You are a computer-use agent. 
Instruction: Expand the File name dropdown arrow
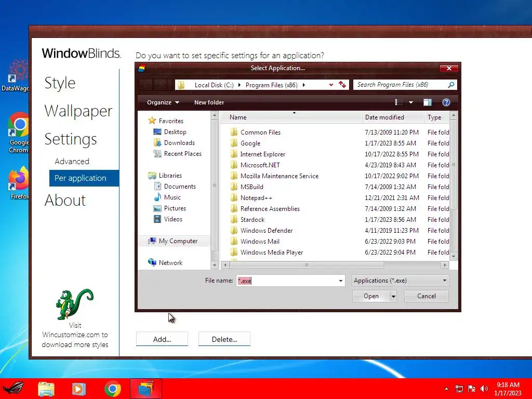[341, 281]
